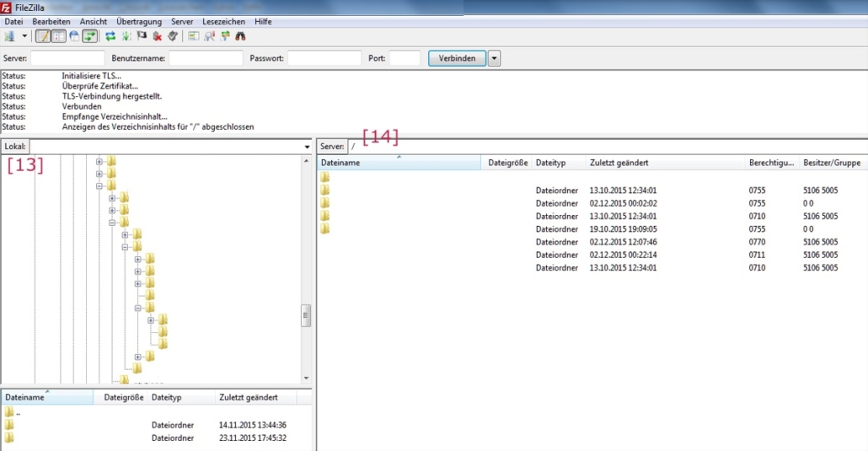The width and height of the screenshot is (868, 451).
Task: Select remote row dated 02.12.2015 00:02:02
Action: point(592,203)
